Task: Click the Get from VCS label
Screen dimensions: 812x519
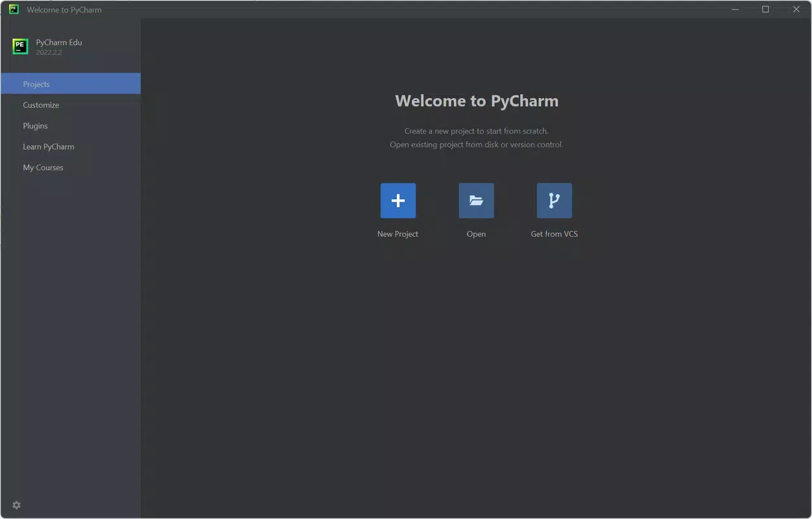Action: click(x=555, y=234)
